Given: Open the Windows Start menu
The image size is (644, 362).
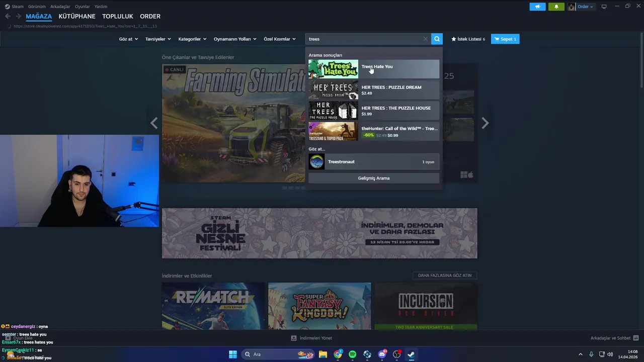Looking at the screenshot, I should [x=233, y=354].
